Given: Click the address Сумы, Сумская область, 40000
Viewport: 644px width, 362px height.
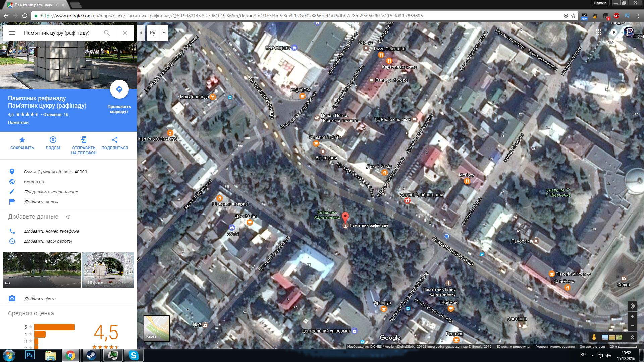Looking at the screenshot, I should tap(55, 172).
